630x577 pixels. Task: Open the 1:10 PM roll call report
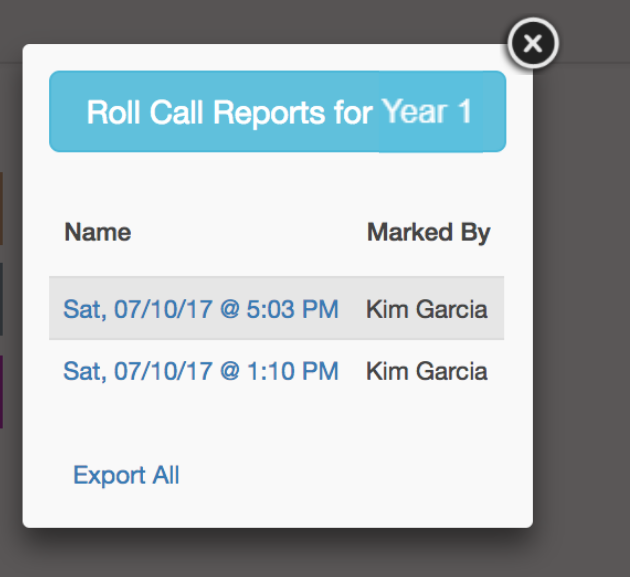pos(201,372)
